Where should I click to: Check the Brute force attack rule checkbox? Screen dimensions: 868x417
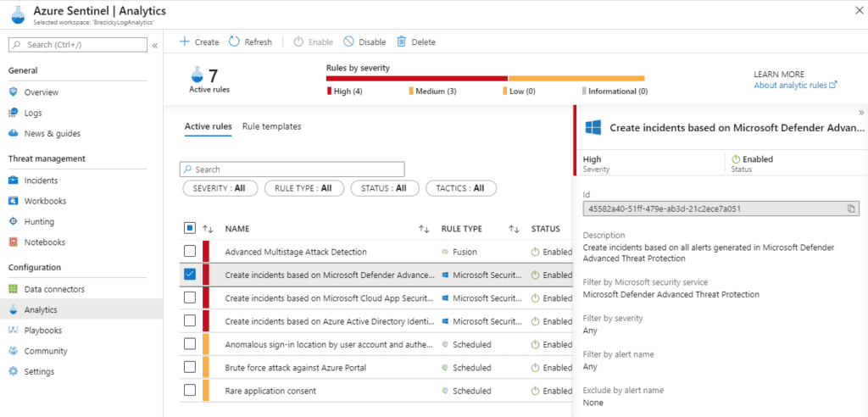tap(189, 367)
